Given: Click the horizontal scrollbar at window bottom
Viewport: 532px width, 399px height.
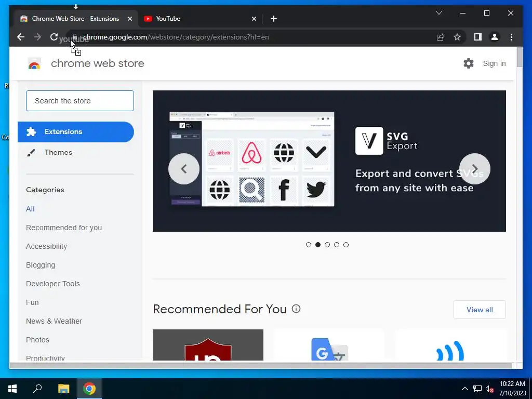Looking at the screenshot, I should (x=261, y=365).
